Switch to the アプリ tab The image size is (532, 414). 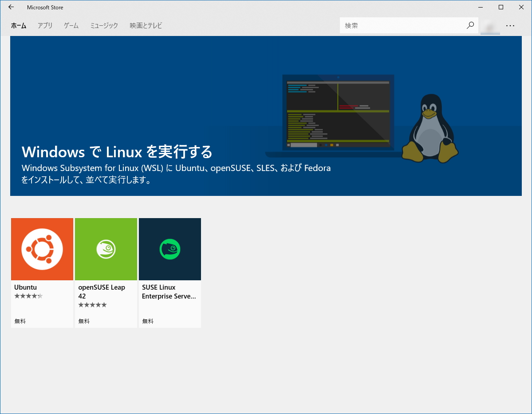pyautogui.click(x=45, y=25)
